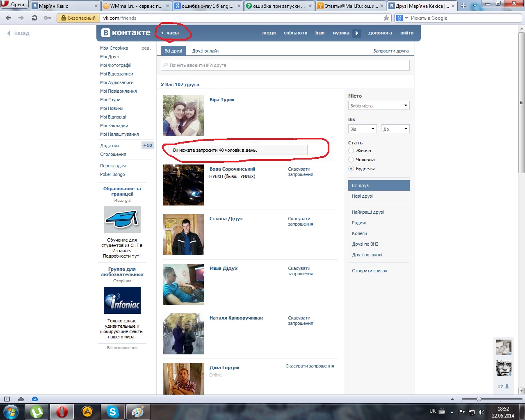Click the vk.com/friends address bar

242,18
